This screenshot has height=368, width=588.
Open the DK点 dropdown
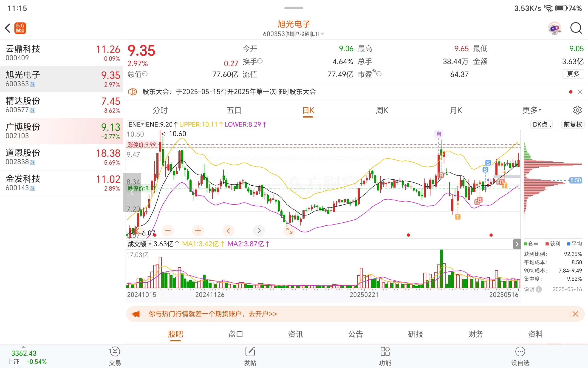(x=542, y=124)
